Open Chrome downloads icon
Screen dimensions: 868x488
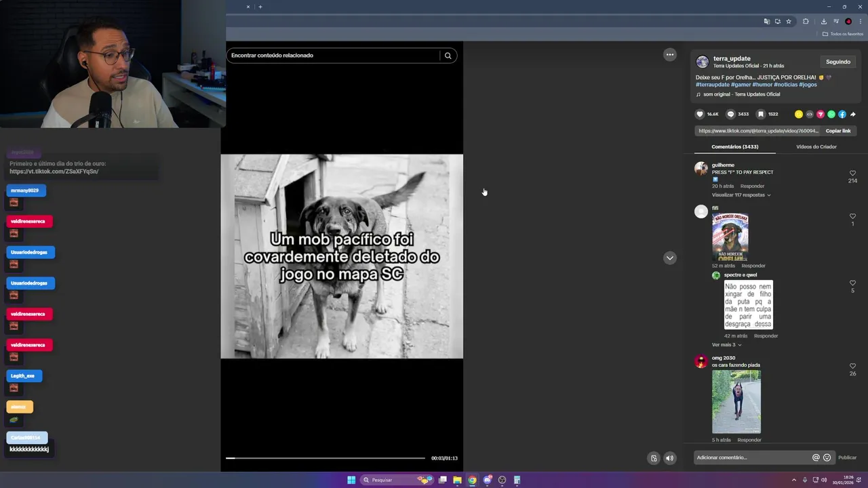[x=824, y=22]
